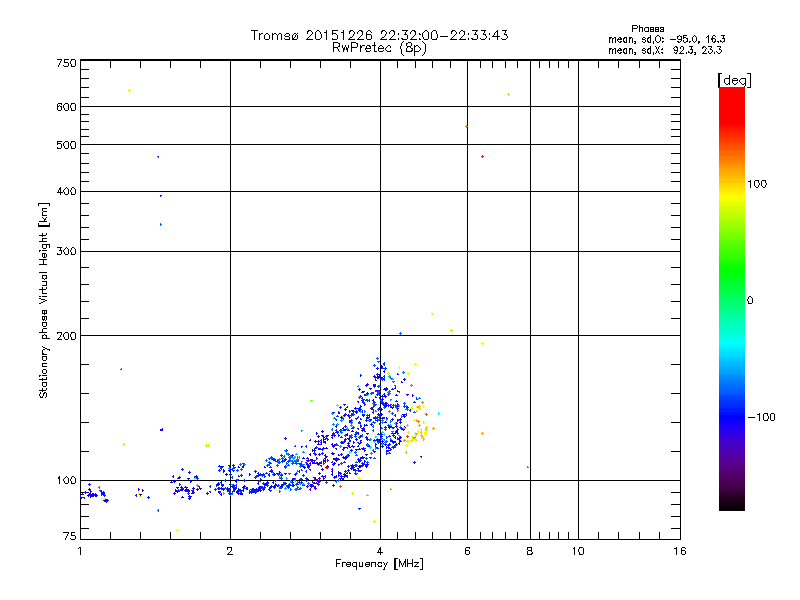Click the "Phases" heading in the top-right
The height and width of the screenshot is (600, 800).
tap(647, 29)
